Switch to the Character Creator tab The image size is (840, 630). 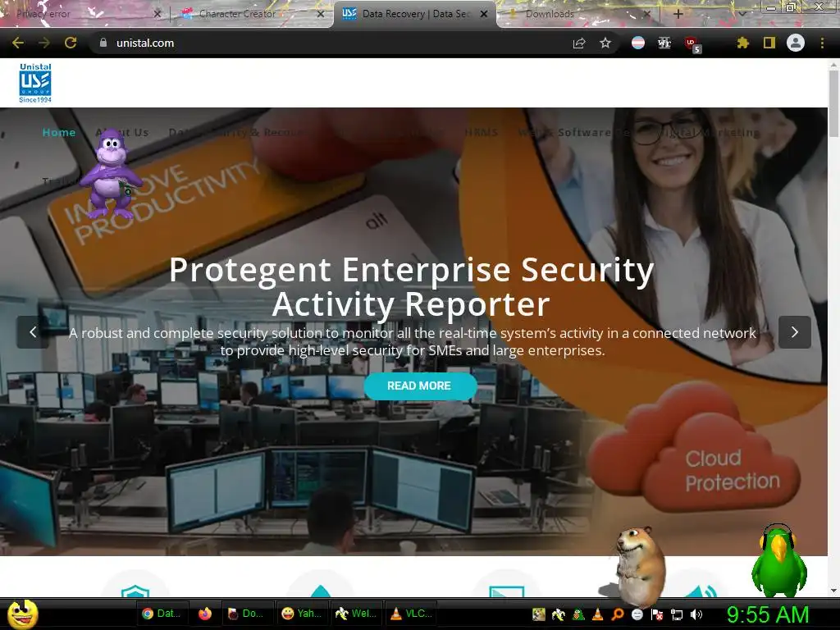tap(252, 14)
